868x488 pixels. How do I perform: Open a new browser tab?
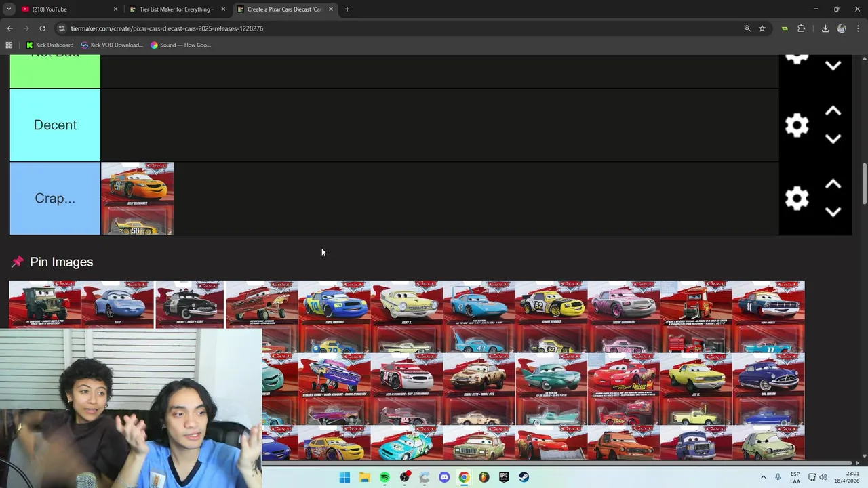[x=347, y=9]
